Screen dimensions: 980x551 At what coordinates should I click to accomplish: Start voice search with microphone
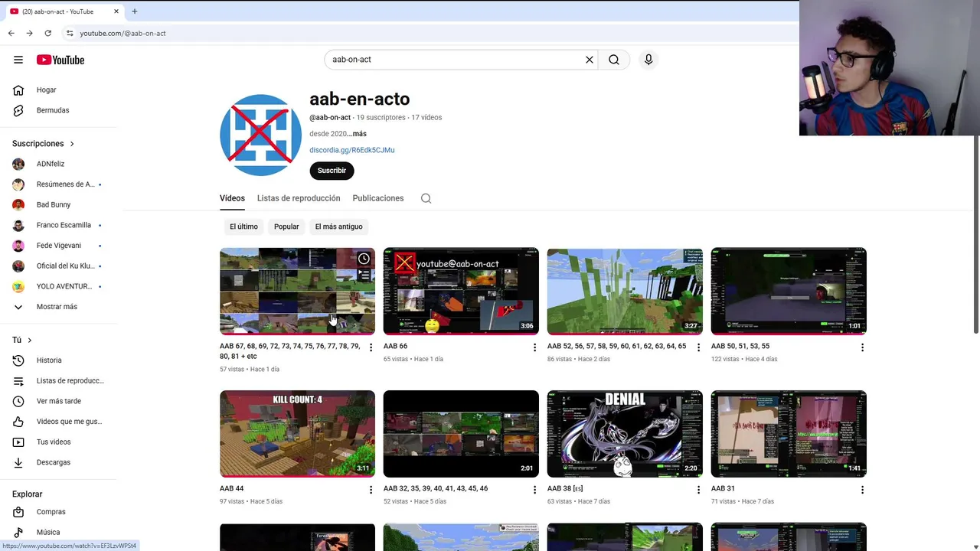point(648,60)
